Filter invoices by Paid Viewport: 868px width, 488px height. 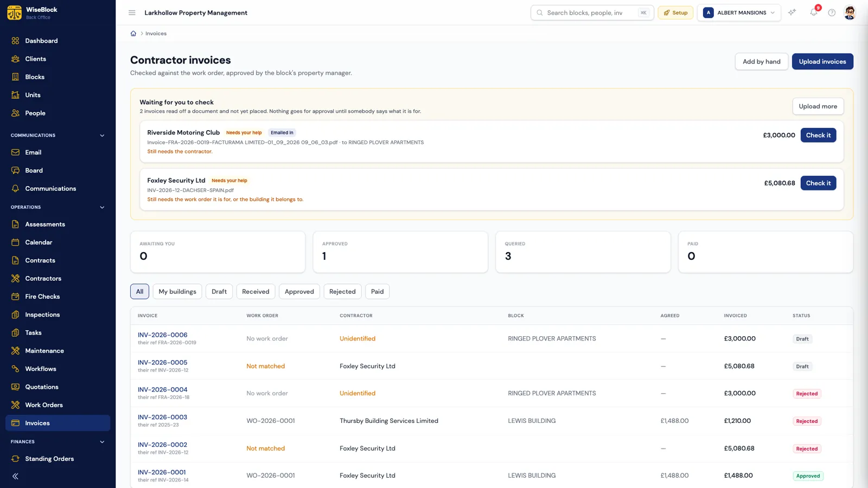point(377,292)
